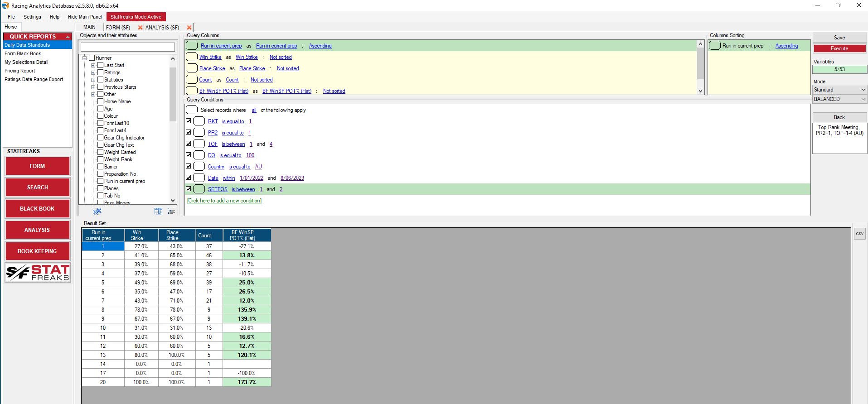
Task: Click the Win Strike result column header
Action: point(141,235)
